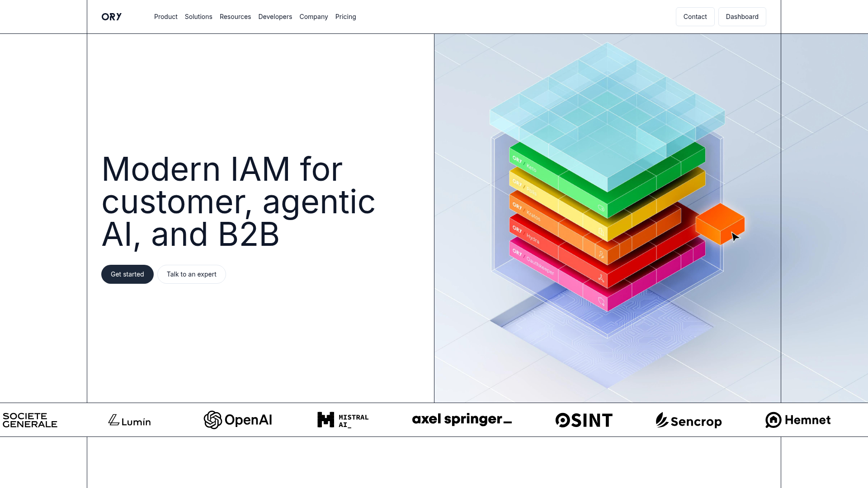This screenshot has height=488, width=868.
Task: Click the Societe Generale logo
Action: pyautogui.click(x=30, y=420)
